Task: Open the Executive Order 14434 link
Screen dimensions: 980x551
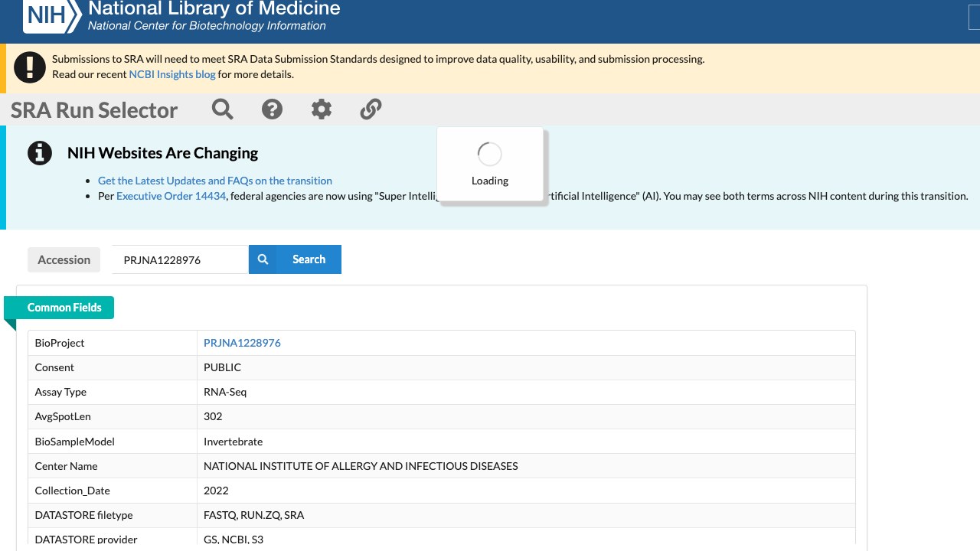Action: pos(171,196)
